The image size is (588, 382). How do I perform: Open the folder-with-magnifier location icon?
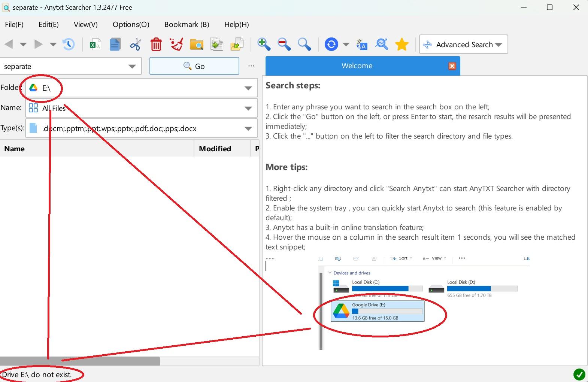196,44
